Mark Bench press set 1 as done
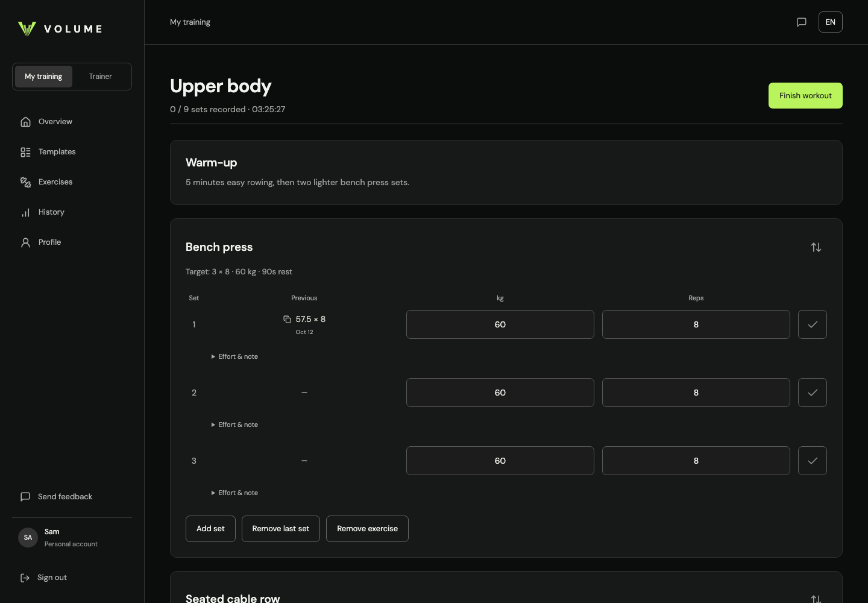The height and width of the screenshot is (603, 868). [x=813, y=324]
